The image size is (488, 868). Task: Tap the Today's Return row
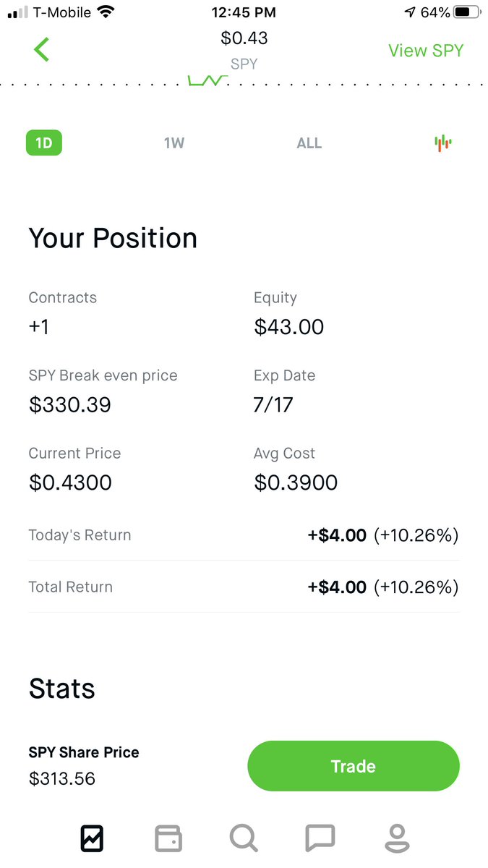[x=244, y=535]
